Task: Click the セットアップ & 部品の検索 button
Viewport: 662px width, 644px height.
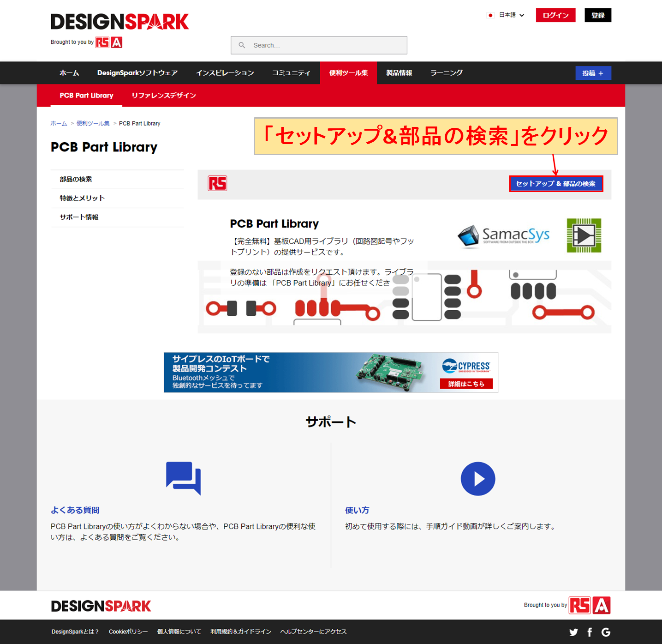Action: tap(556, 183)
